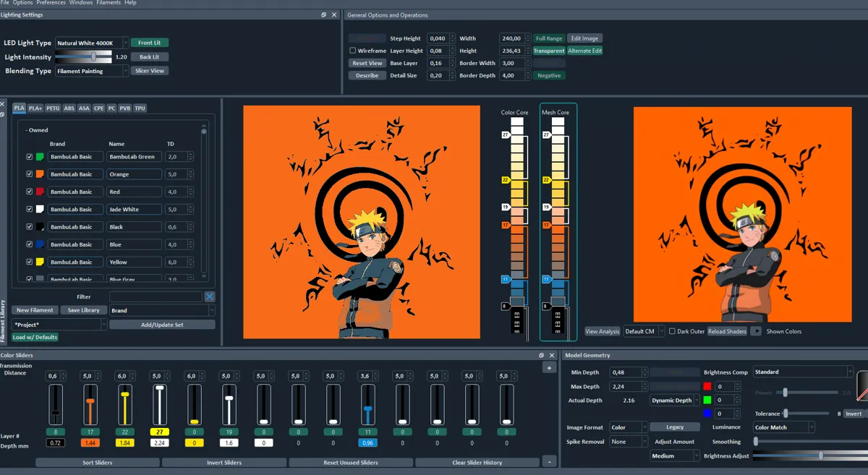Uncheck the Yellow filament checkbox

click(x=30, y=262)
